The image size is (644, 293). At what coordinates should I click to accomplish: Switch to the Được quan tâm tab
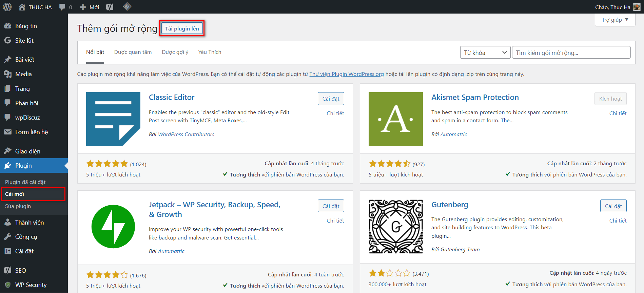[133, 52]
